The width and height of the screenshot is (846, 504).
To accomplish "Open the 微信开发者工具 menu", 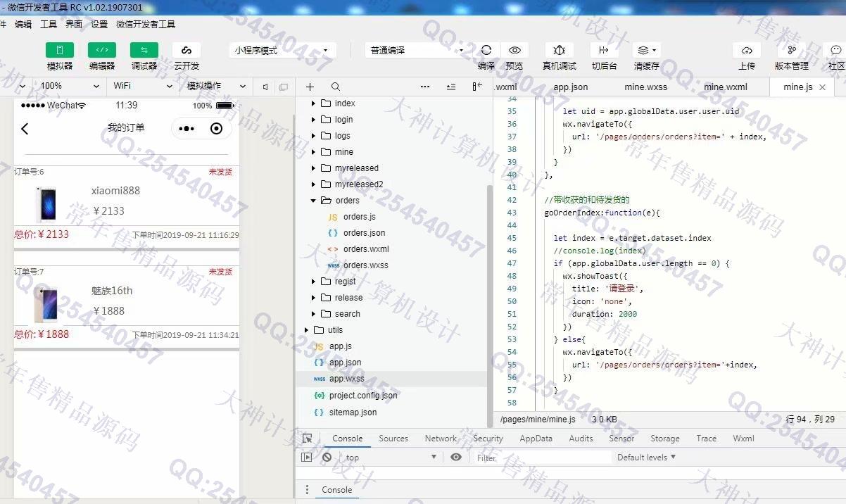I will point(146,24).
